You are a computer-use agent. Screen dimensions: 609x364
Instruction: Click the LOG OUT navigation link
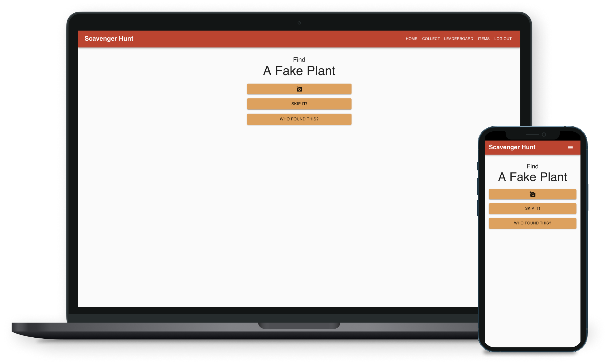[x=503, y=39]
